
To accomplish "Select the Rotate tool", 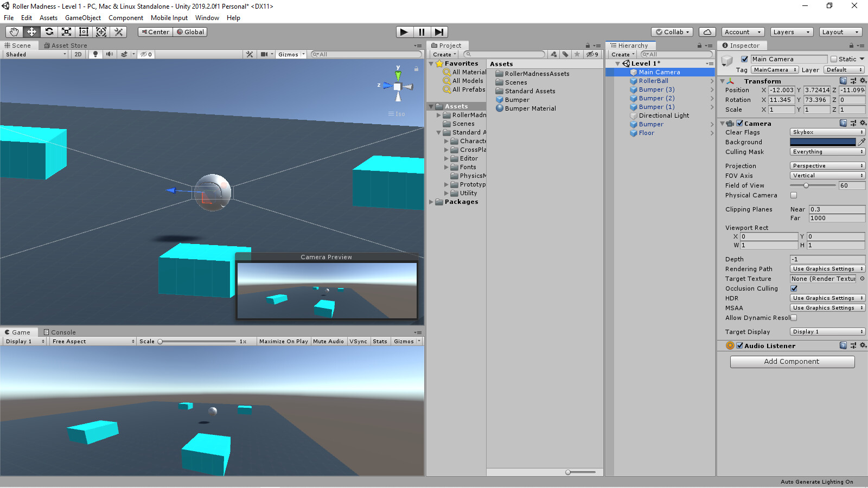I will click(x=49, y=32).
